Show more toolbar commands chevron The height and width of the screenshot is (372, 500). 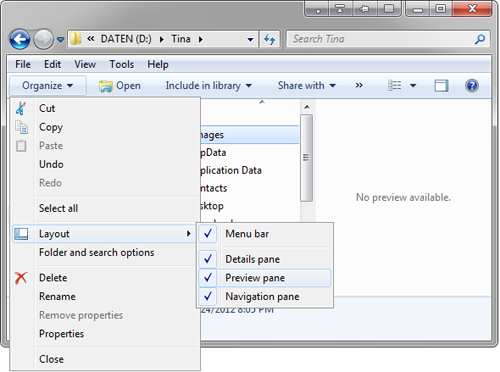359,86
